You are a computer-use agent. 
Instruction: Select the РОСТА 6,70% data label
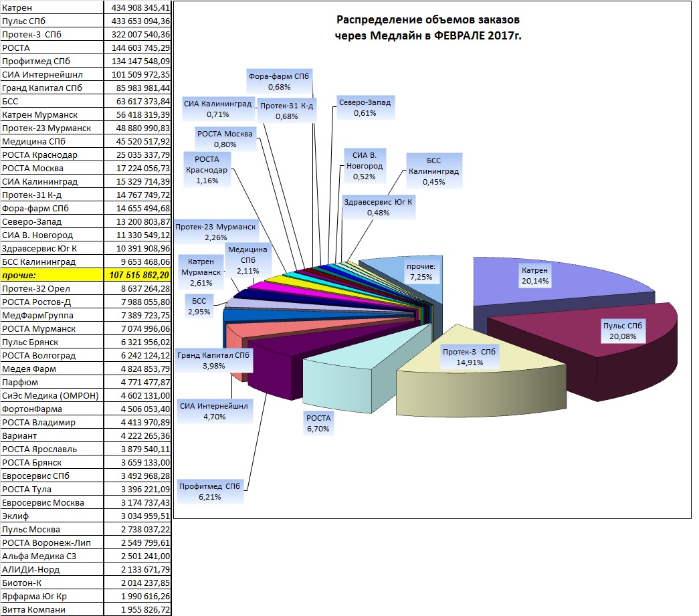click(x=318, y=423)
